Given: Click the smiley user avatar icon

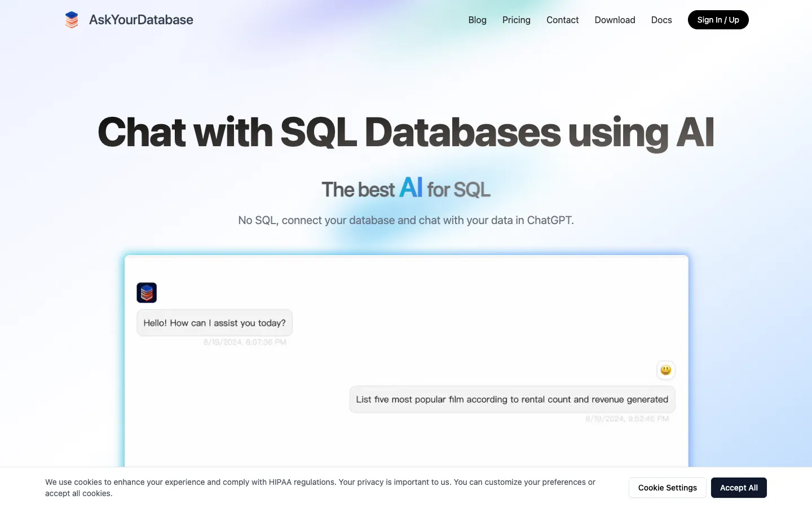Looking at the screenshot, I should pos(666,370).
